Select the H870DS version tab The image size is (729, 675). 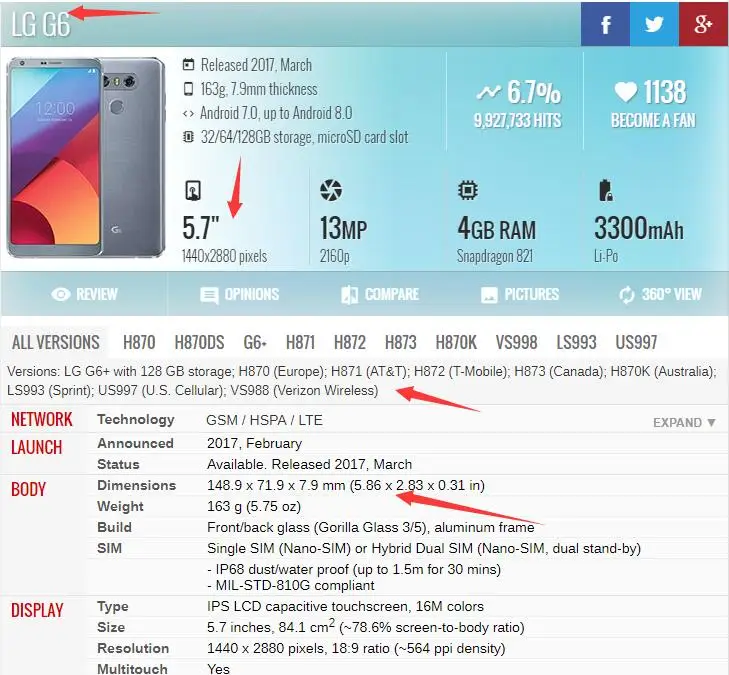(x=199, y=343)
